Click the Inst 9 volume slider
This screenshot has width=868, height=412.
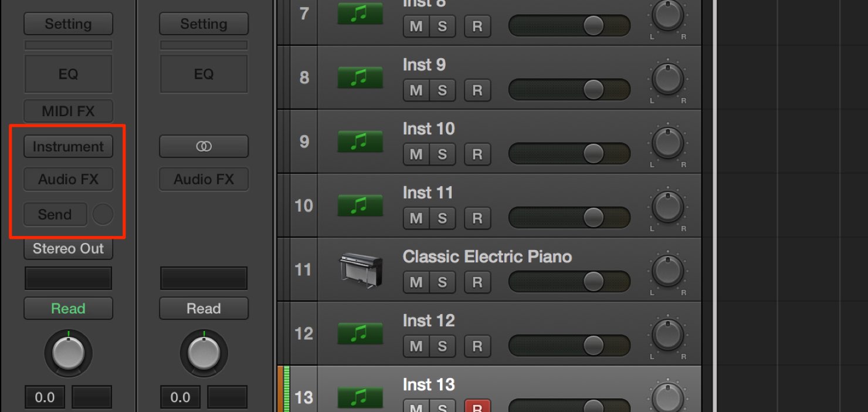569,90
